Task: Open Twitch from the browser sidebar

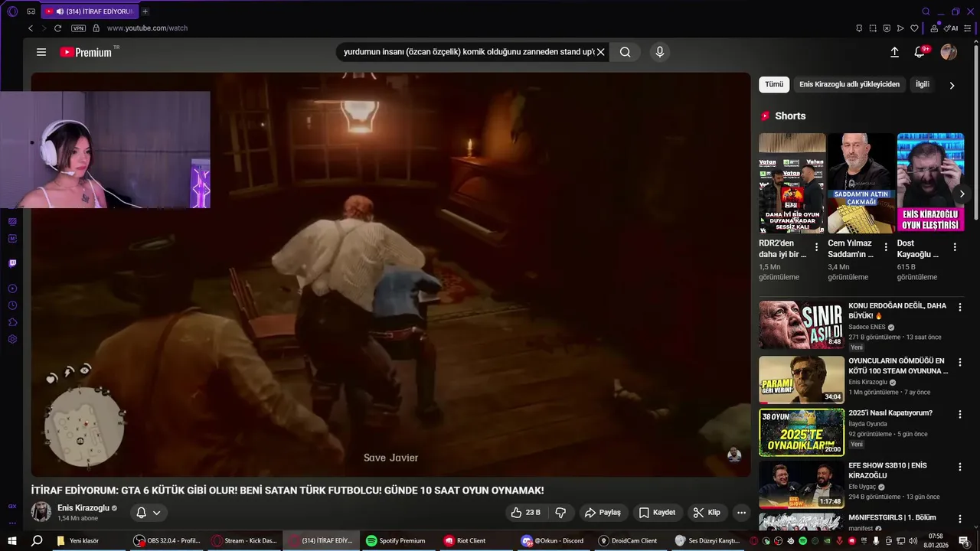Action: click(12, 263)
